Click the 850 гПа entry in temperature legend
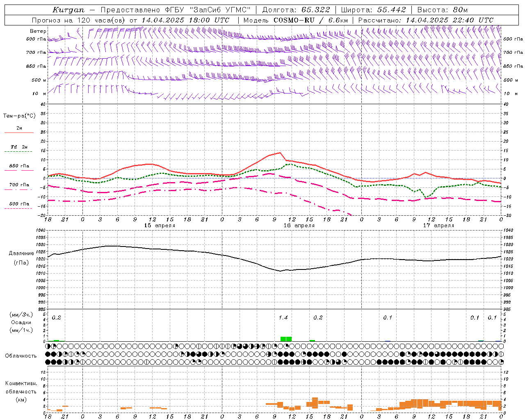This screenshot has width=525, height=420. [19, 166]
